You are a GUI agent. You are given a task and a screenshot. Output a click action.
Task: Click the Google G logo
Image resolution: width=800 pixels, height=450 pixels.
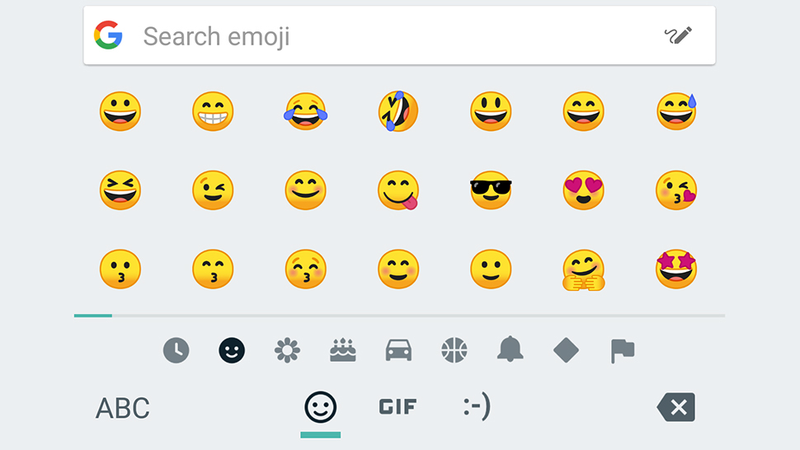coord(108,35)
